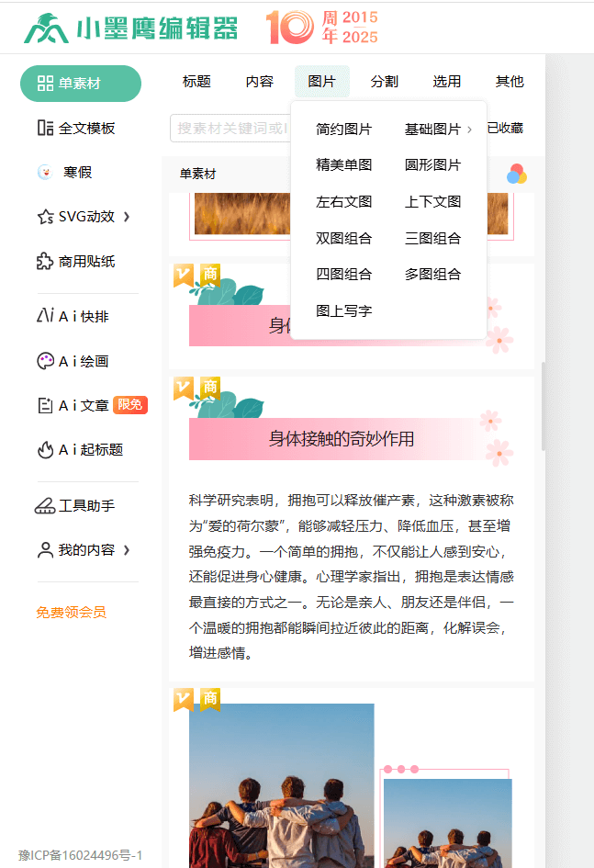Image resolution: width=594 pixels, height=868 pixels.
Task: Switch to the 标题 tab
Action: 196,81
